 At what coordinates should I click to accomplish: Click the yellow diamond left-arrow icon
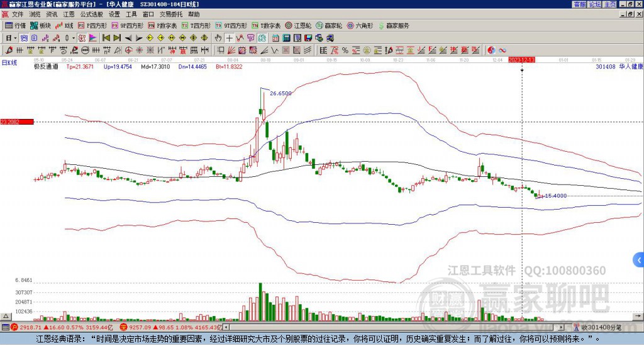(150, 38)
